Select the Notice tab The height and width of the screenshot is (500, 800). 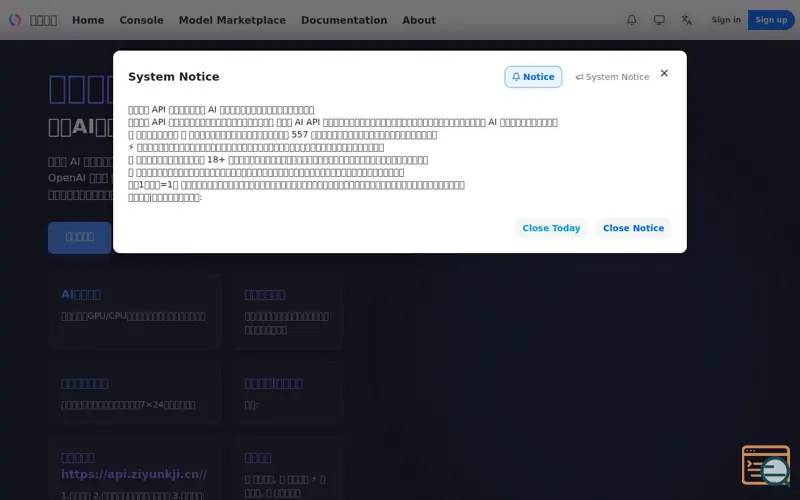pyautogui.click(x=533, y=77)
